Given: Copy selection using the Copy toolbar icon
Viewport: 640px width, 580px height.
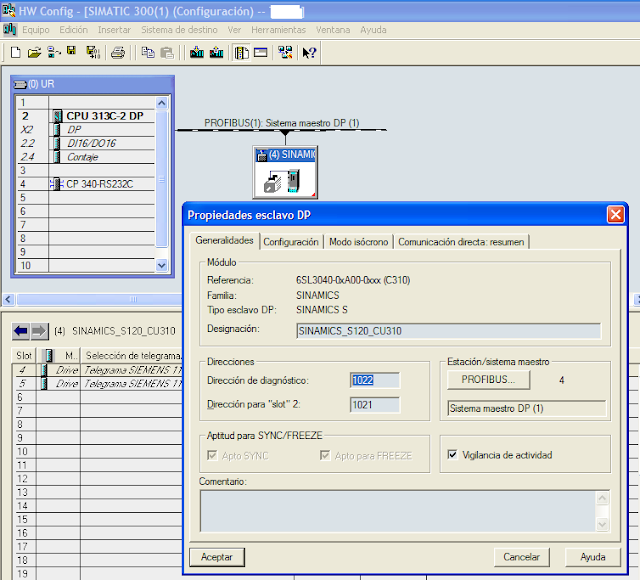Looking at the screenshot, I should pyautogui.click(x=148, y=53).
